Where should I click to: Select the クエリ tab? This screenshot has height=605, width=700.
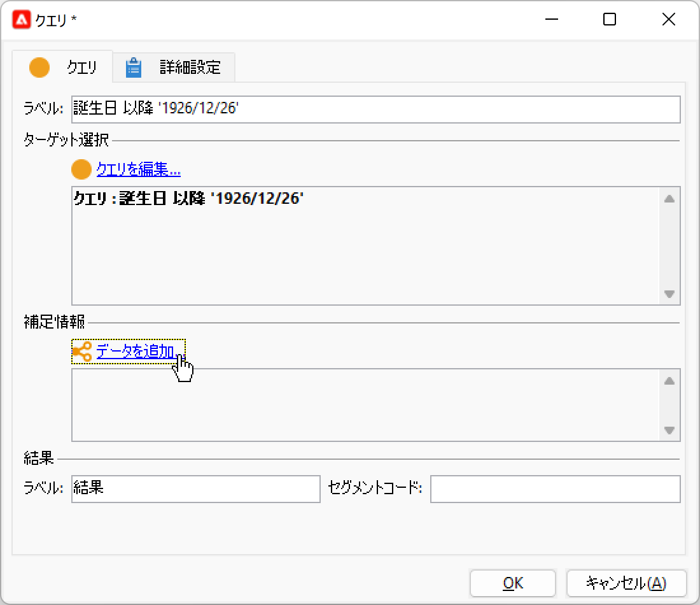tap(81, 67)
